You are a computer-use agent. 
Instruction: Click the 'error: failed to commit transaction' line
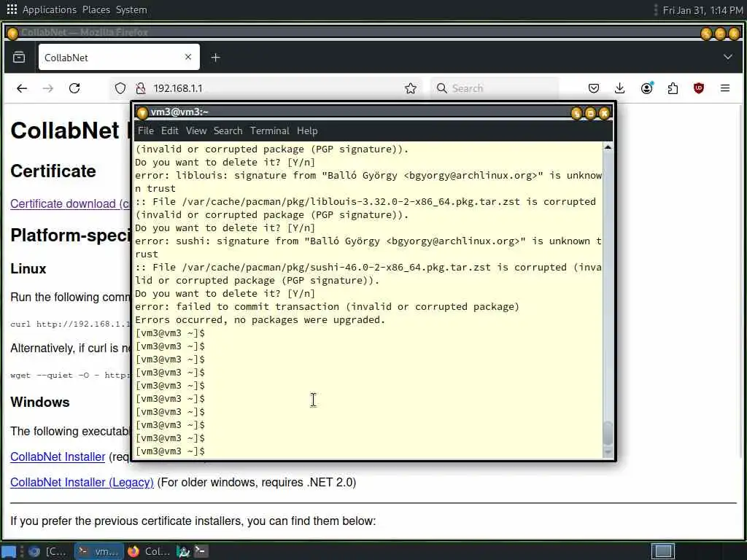click(327, 307)
